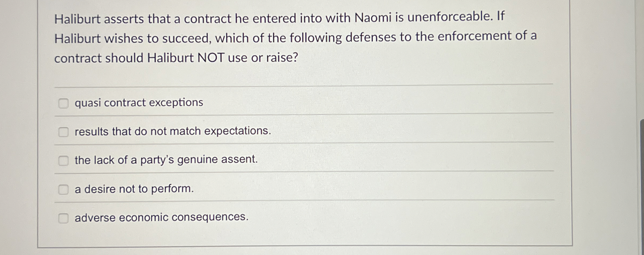Check the "adverse economic consequences" checkbox
The width and height of the screenshot is (644, 255).
(x=63, y=219)
